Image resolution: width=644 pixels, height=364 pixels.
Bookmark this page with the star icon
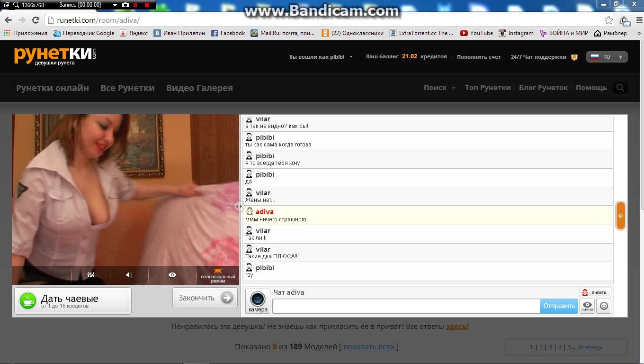pos(609,20)
